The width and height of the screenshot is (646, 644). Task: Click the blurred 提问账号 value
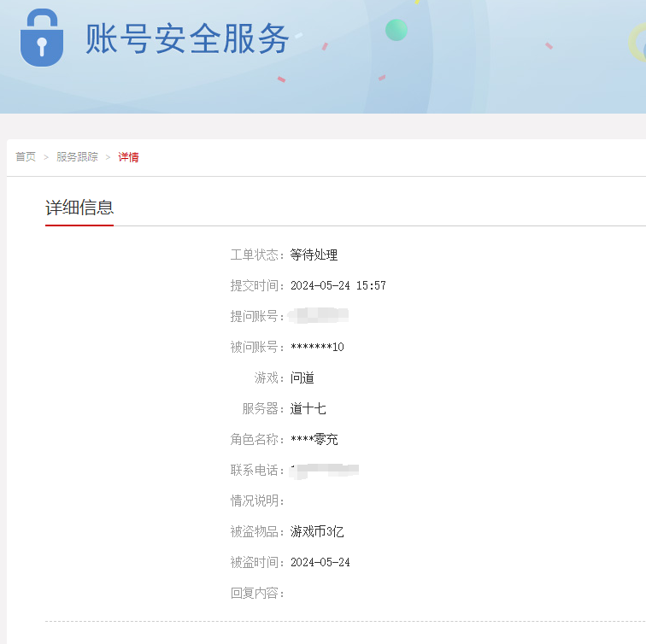tap(319, 316)
